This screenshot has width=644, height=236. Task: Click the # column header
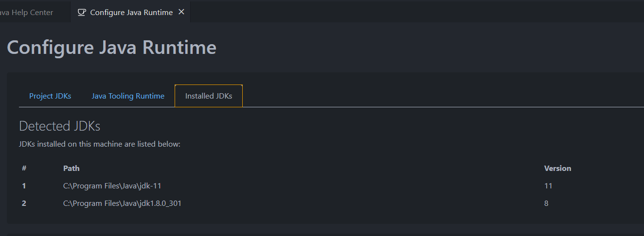(x=24, y=168)
